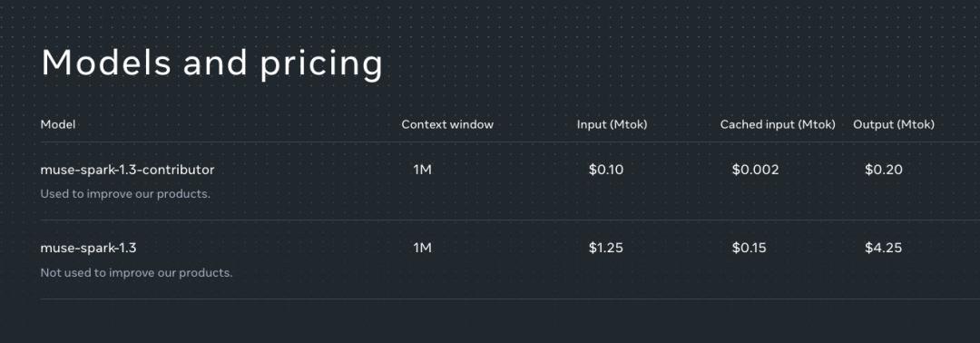This screenshot has width=980, height=343.
Task: Click the 1M context value for contributor model
Action: (x=423, y=170)
